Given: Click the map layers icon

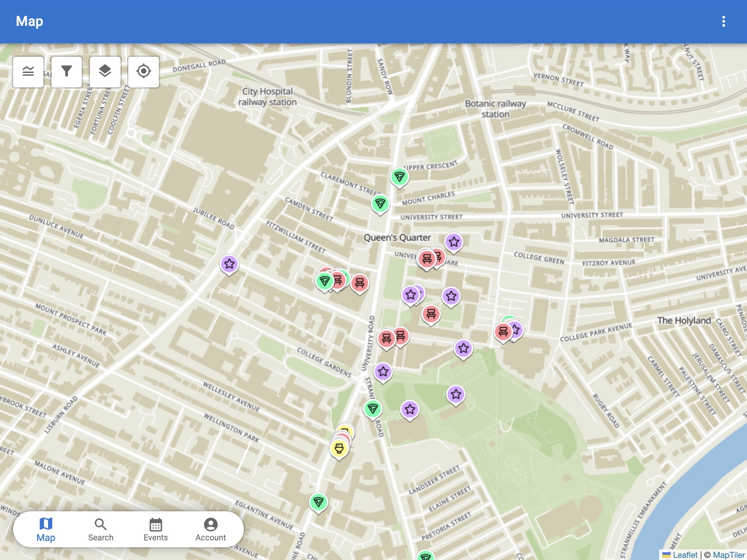Looking at the screenshot, I should point(106,72).
